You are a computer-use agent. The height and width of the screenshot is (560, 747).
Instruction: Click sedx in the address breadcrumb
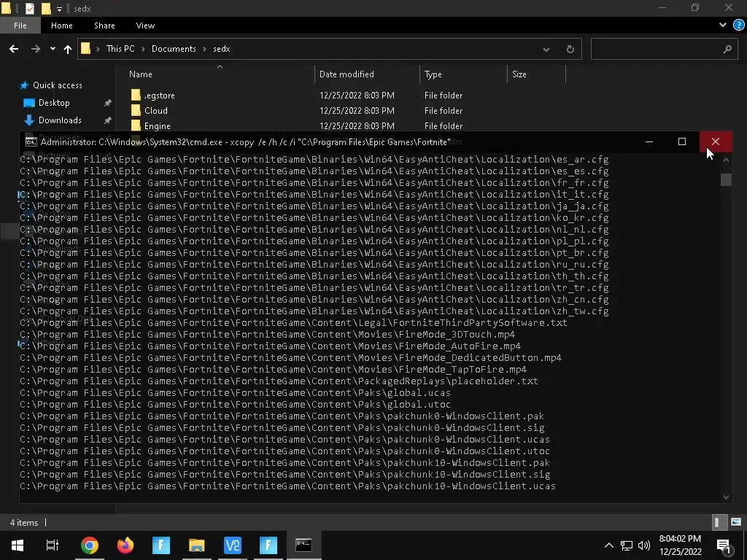coord(222,49)
